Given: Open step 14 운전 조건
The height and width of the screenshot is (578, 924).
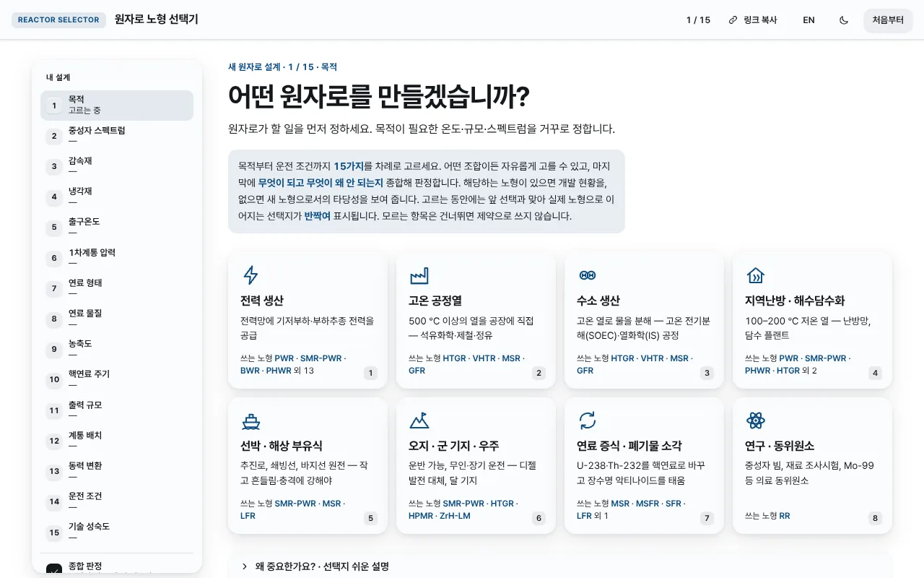Looking at the screenshot, I should pos(117,501).
